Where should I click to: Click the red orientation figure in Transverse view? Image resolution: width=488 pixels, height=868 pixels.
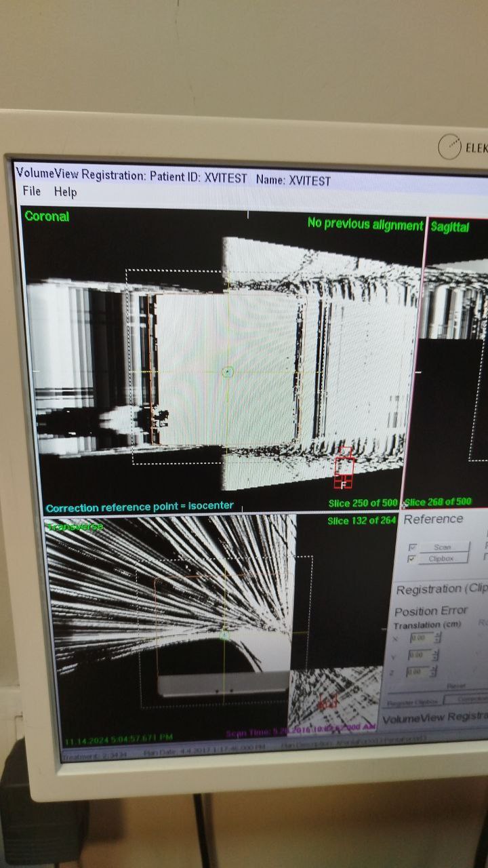(x=328, y=703)
